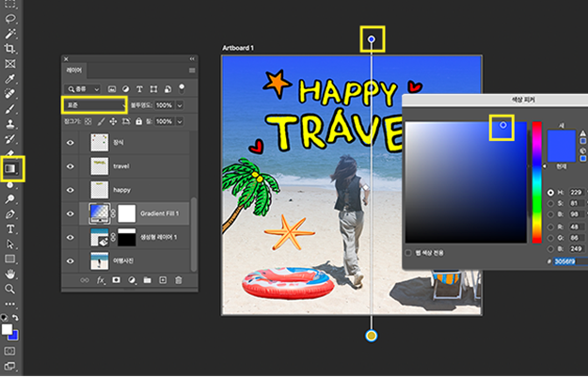Reset default foreground and background colors
This screenshot has width=588, height=377.
[x=5, y=318]
